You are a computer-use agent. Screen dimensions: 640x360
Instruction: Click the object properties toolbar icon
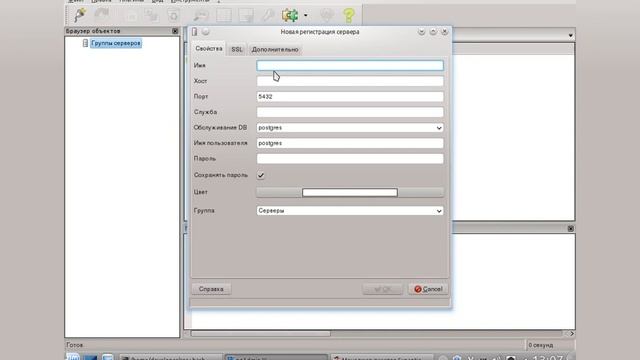point(131,16)
